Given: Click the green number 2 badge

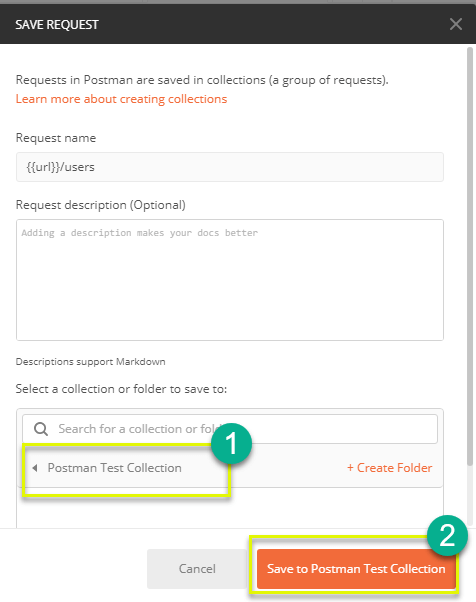Looking at the screenshot, I should click(x=447, y=535).
